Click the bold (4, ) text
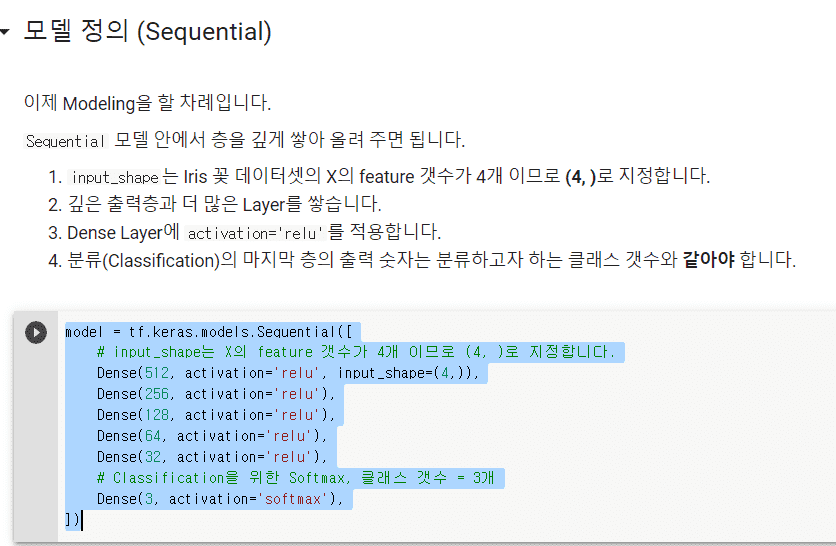 580,176
